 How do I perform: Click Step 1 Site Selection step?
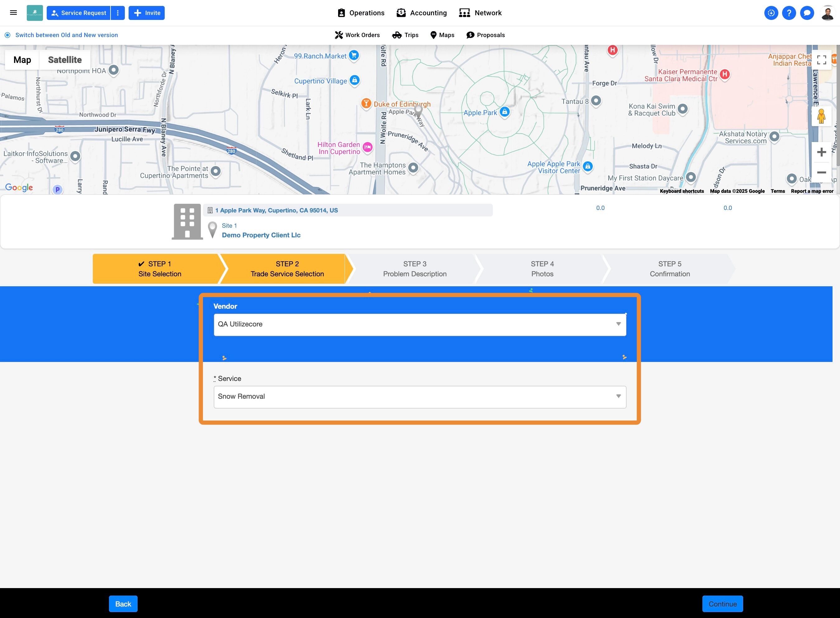160,269
